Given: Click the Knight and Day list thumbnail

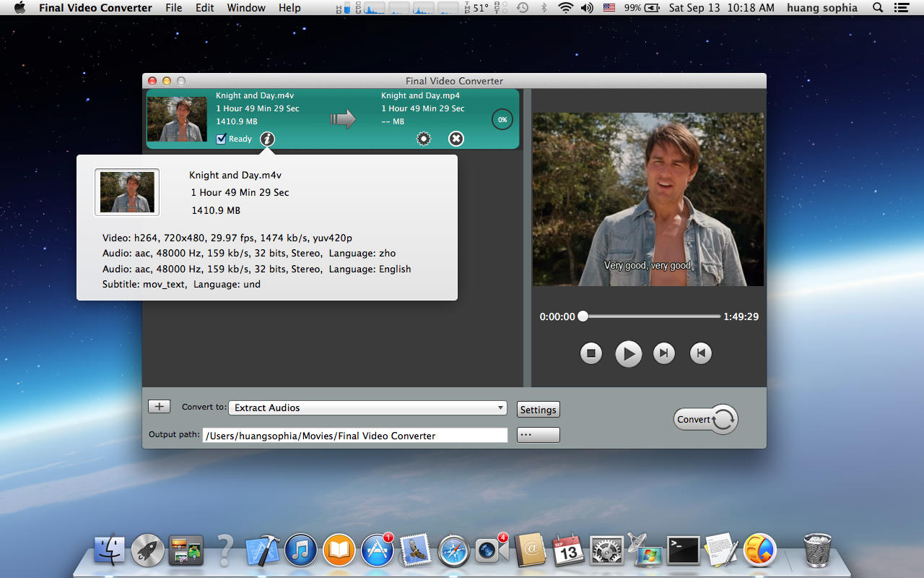Looking at the screenshot, I should tap(177, 119).
